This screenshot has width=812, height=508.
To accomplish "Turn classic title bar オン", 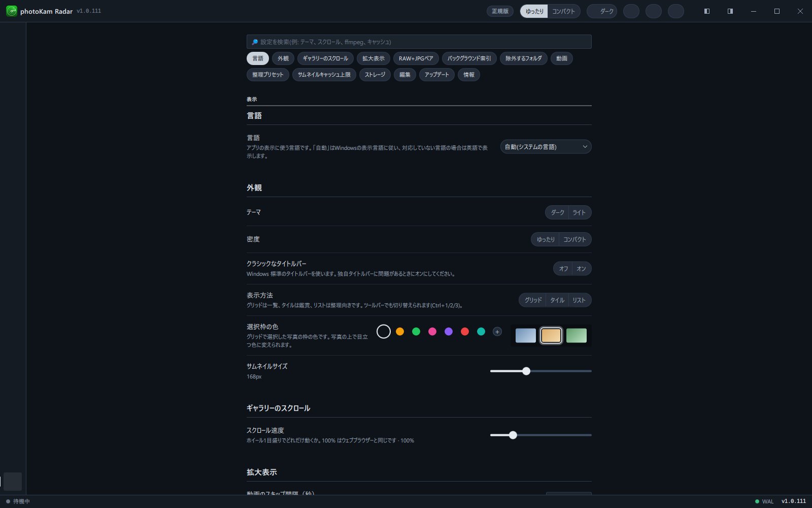I will click(582, 269).
